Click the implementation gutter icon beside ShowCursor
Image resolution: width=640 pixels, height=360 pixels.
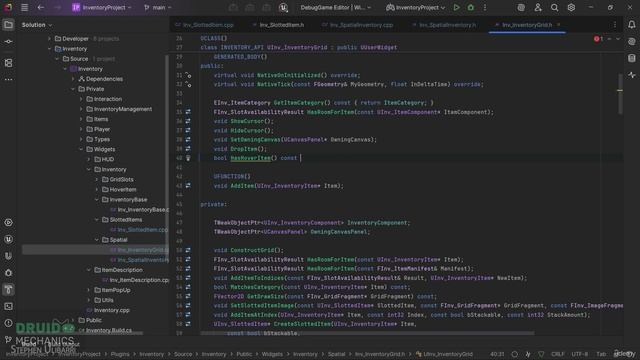click(x=188, y=121)
